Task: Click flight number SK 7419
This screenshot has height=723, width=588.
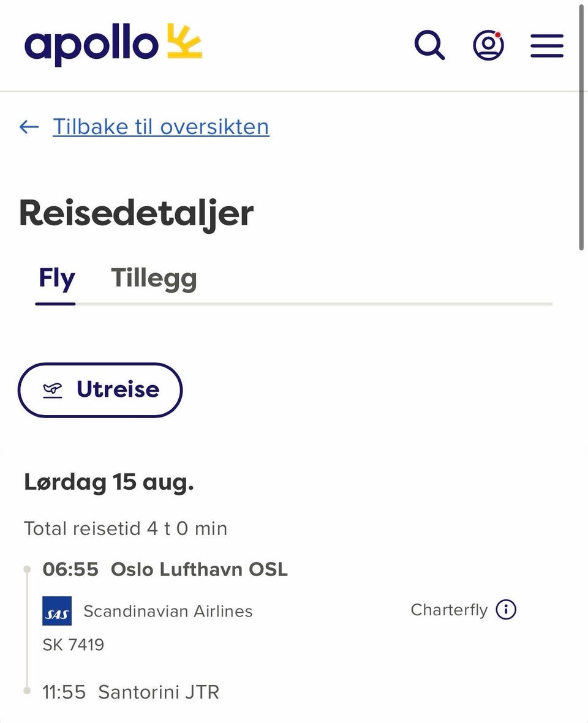Action: [73, 645]
